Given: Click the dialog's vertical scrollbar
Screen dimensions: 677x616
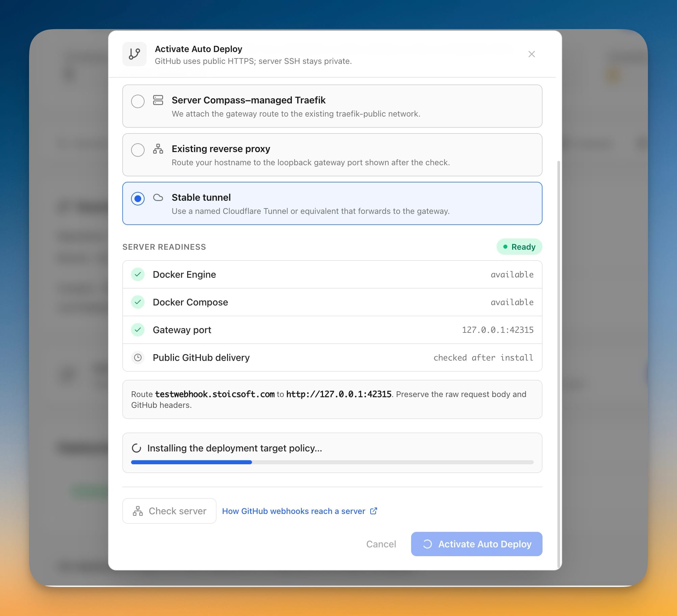Looking at the screenshot, I should click(x=559, y=364).
